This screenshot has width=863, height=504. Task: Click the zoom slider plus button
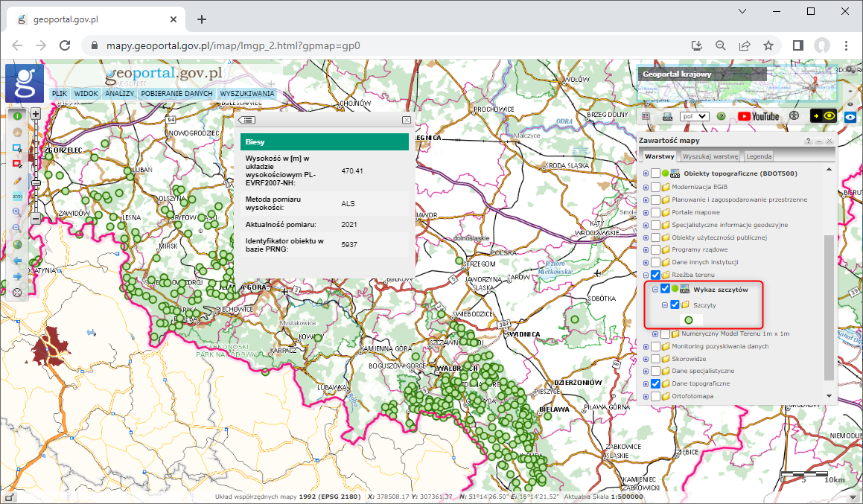pyautogui.click(x=35, y=114)
